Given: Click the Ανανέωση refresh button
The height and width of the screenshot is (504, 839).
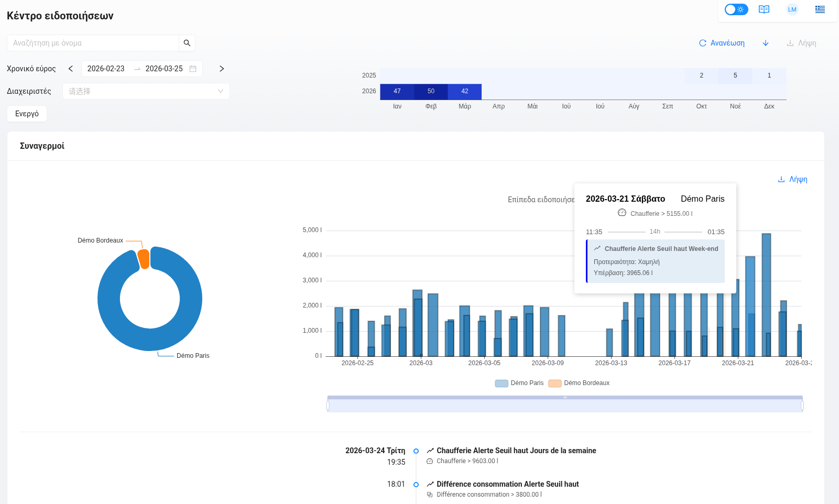Looking at the screenshot, I should [x=722, y=43].
